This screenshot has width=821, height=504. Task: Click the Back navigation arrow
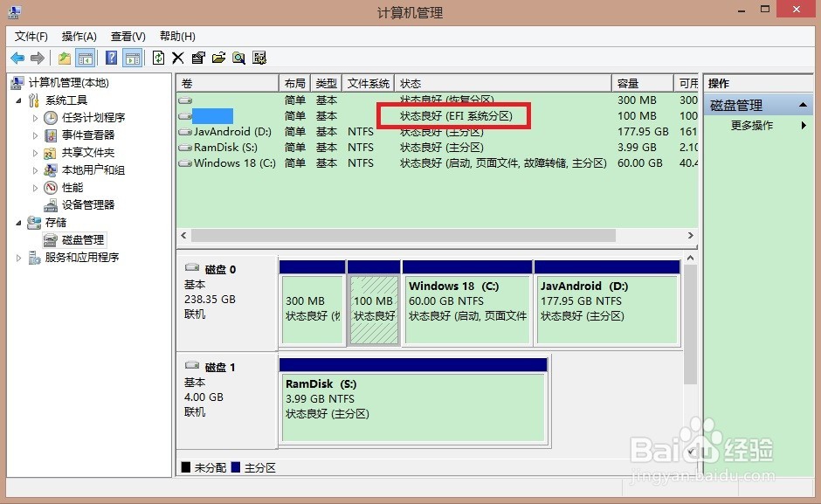tap(17, 58)
